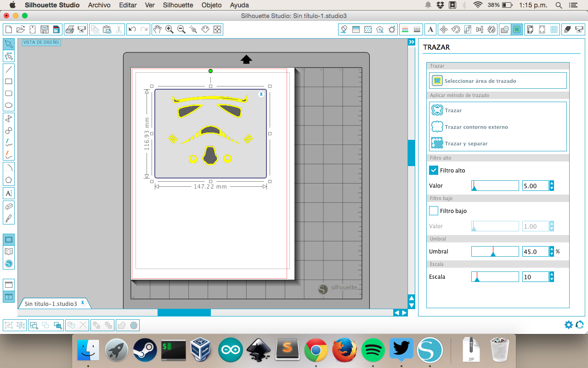Disable the Filtro alto checkbox
The height and width of the screenshot is (368, 588).
[x=434, y=170]
